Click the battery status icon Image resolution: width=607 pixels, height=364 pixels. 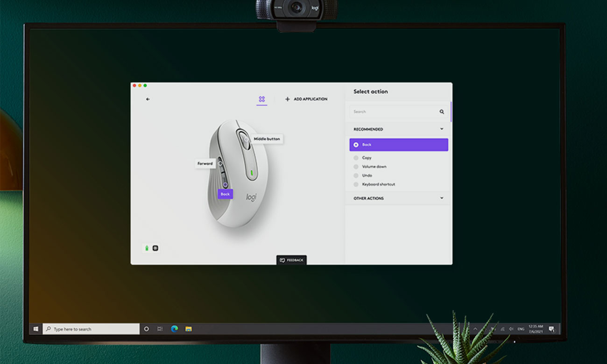[147, 248]
